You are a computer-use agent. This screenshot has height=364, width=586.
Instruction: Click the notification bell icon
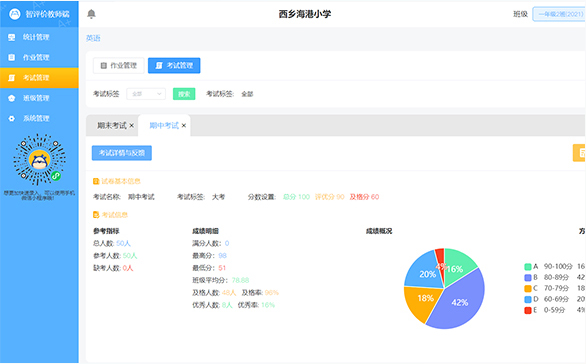click(91, 14)
